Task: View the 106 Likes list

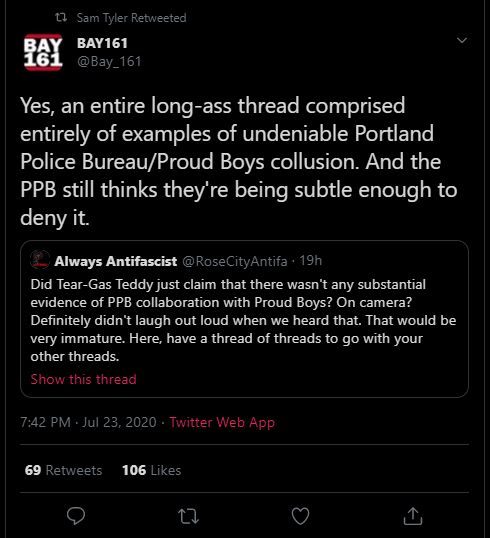Action: 152,470
